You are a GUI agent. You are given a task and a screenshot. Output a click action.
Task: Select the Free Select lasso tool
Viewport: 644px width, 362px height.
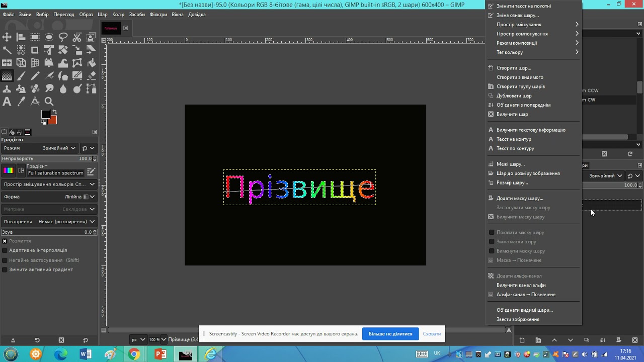63,37
